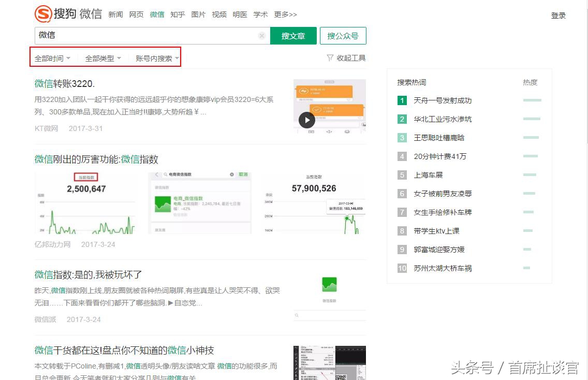Viewport: 588px width, 380px height.
Task: Click the heat bar beside 天舟一号发射成功
Action: [532, 100]
